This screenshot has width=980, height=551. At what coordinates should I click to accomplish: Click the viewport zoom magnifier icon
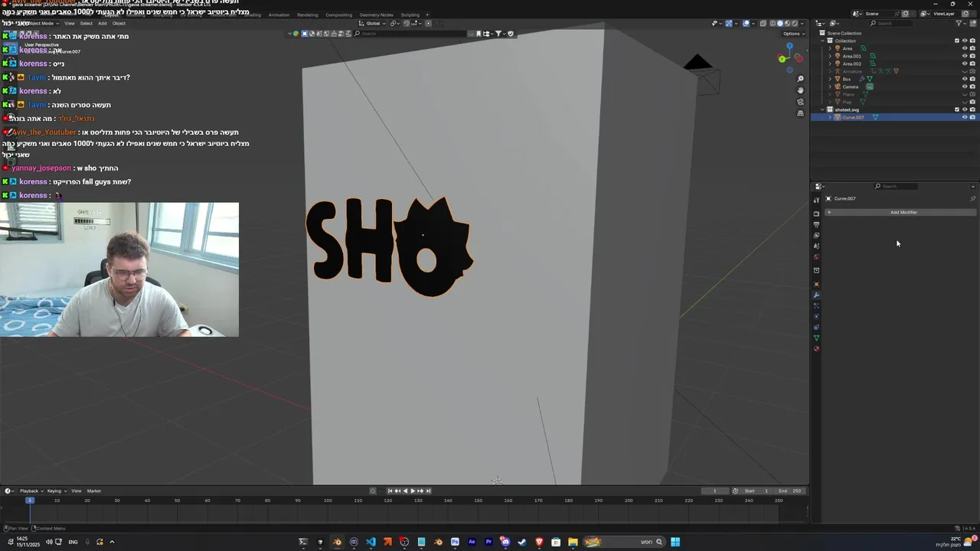[x=800, y=79]
